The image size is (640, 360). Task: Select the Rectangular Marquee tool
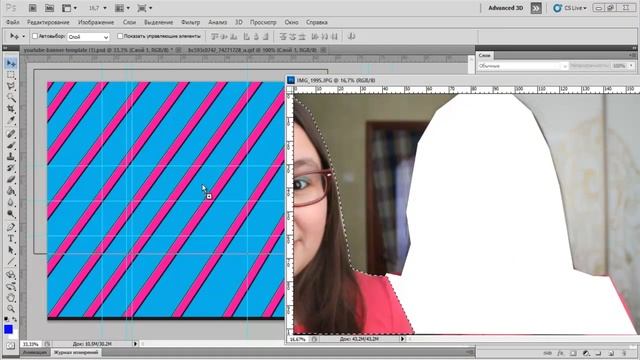pos(11,75)
